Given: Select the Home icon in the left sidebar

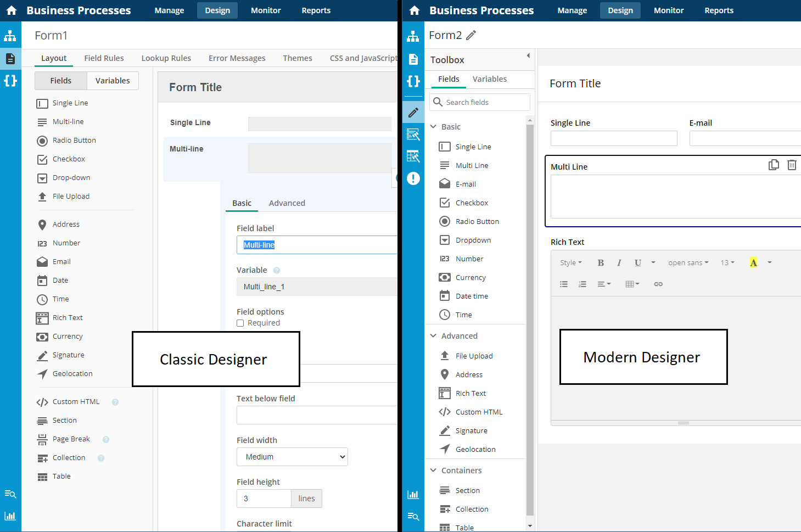Looking at the screenshot, I should click(x=11, y=10).
